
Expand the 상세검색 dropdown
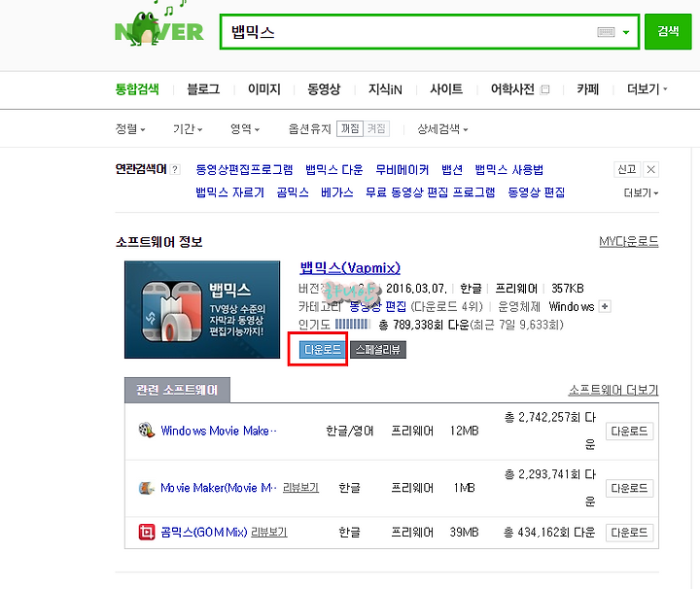[x=442, y=129]
